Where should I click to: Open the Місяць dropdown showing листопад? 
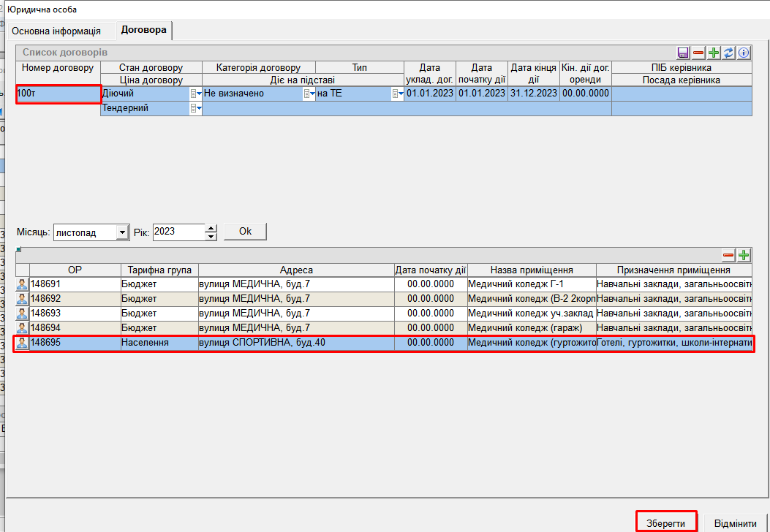coord(122,232)
